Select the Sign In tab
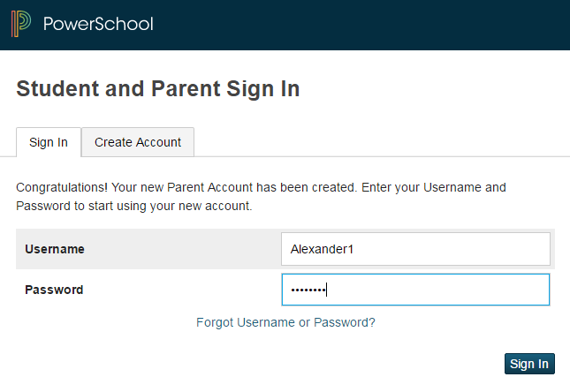Viewport: 570px width, 392px height. click(49, 142)
